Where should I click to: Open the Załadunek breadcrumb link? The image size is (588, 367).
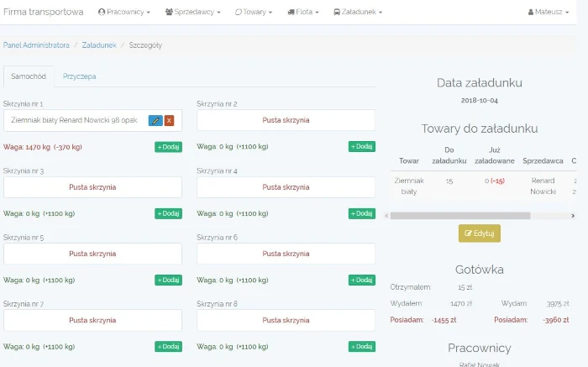coord(99,45)
